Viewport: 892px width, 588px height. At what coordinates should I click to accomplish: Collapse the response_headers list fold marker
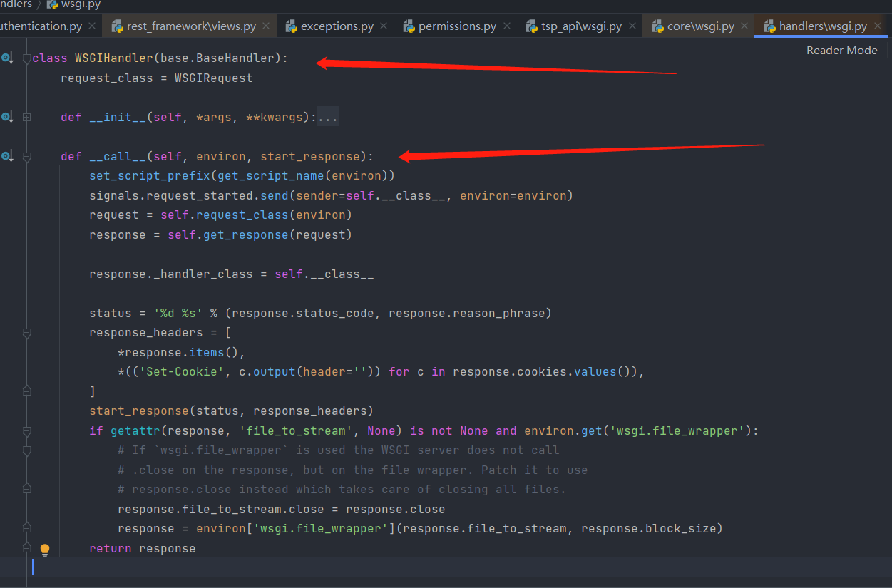pos(27,333)
